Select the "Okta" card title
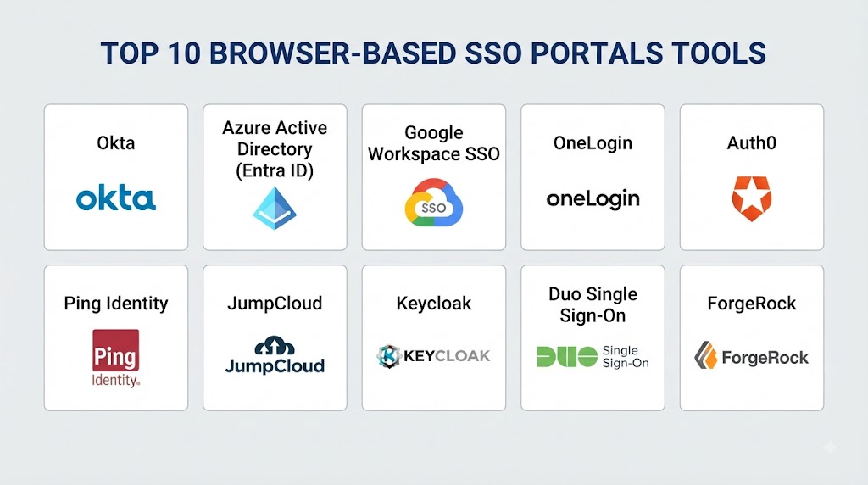Image resolution: width=868 pixels, height=485 pixels. (x=115, y=142)
